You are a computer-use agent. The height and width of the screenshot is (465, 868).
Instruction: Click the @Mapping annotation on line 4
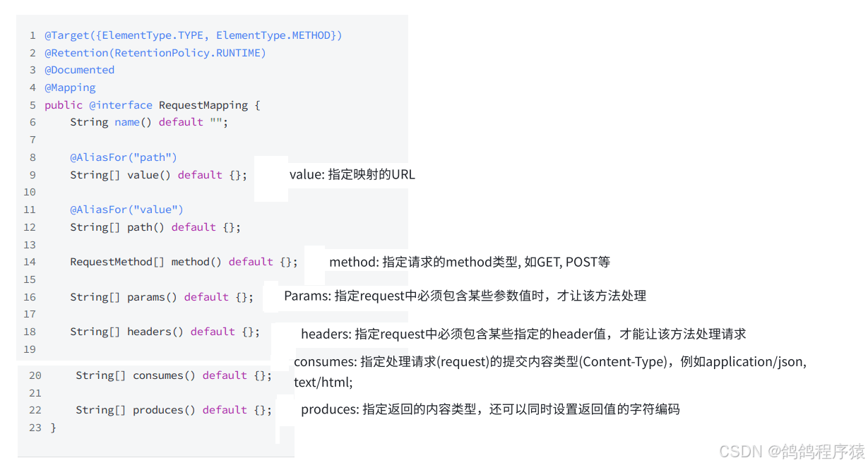click(x=70, y=87)
